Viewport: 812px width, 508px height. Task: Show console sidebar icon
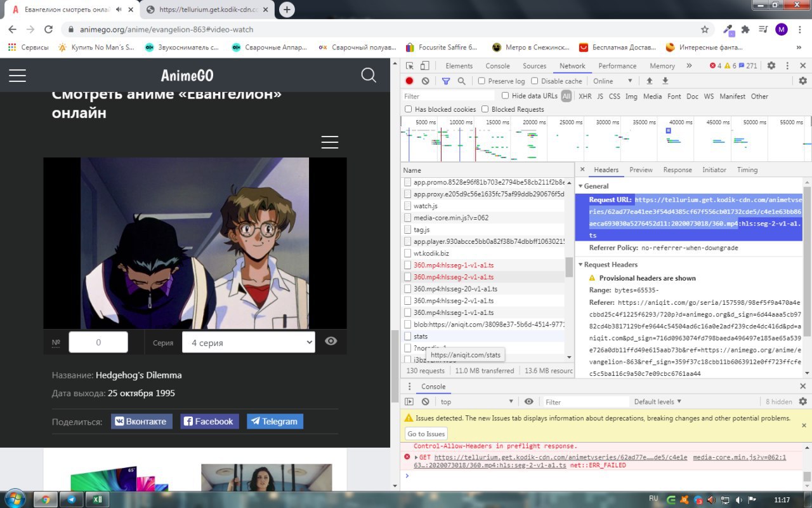[x=409, y=401]
